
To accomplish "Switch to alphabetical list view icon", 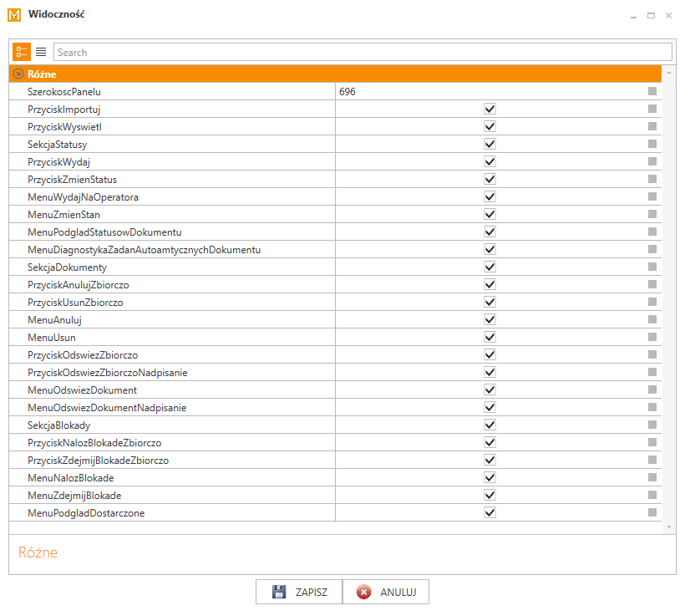I will (x=41, y=52).
